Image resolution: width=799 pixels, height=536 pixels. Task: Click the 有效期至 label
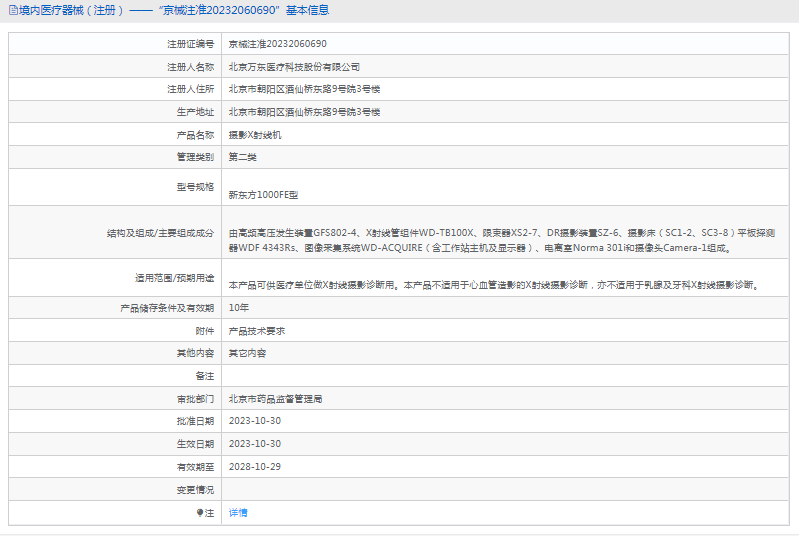point(195,467)
